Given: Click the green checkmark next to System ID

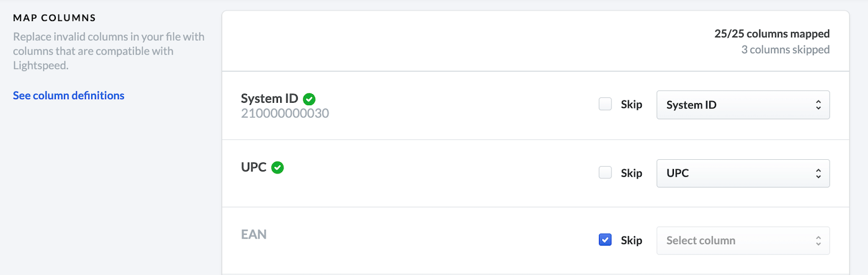Looking at the screenshot, I should click(x=309, y=98).
